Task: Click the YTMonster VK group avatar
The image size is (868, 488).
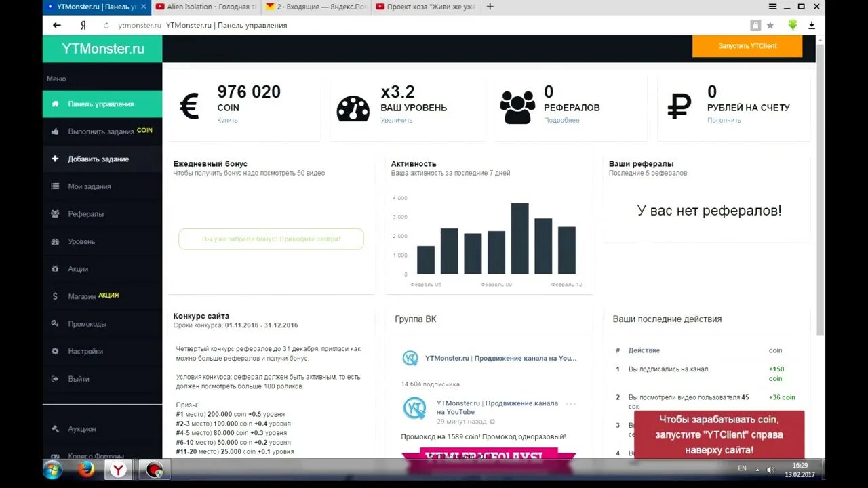Action: tap(410, 358)
